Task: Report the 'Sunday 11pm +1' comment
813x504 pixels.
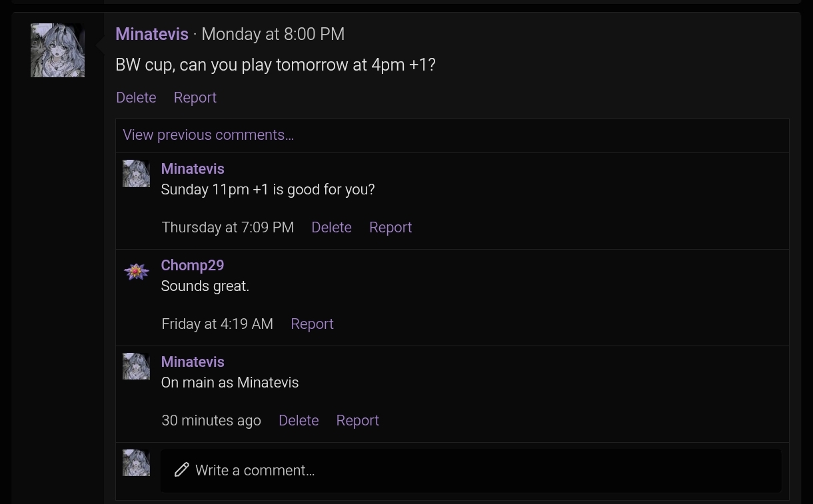Action: tap(390, 228)
